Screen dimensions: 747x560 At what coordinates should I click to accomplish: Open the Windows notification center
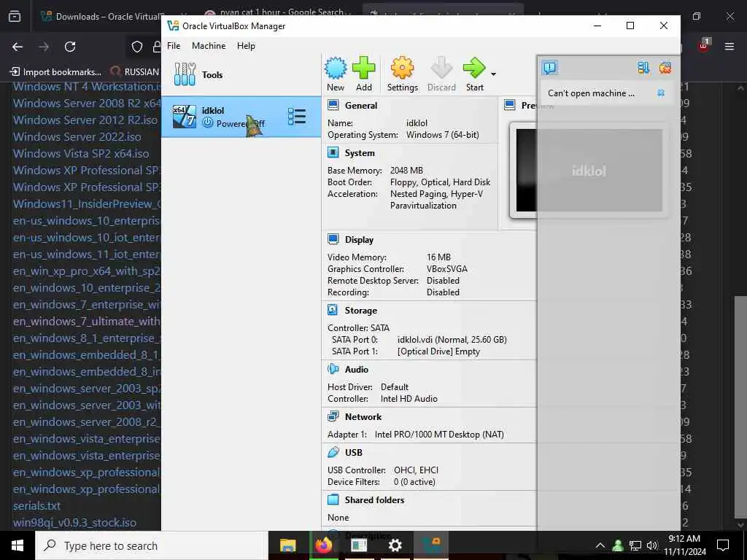point(723,545)
